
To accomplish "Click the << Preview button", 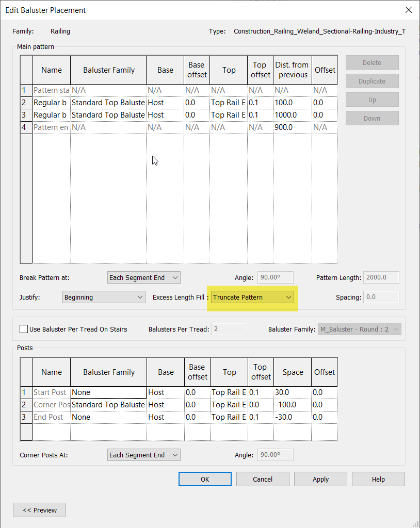I will point(39,510).
